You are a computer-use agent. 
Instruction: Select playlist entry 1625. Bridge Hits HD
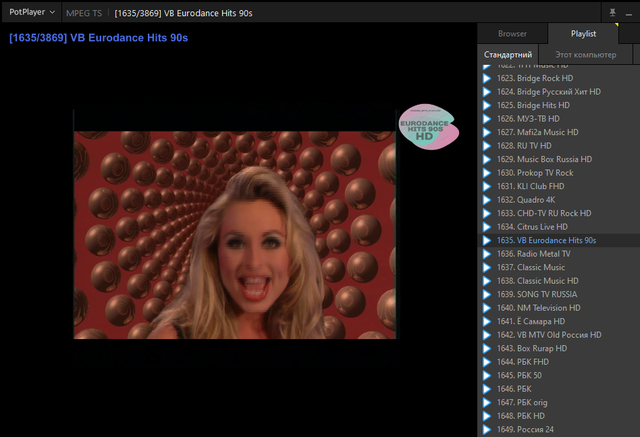559,105
